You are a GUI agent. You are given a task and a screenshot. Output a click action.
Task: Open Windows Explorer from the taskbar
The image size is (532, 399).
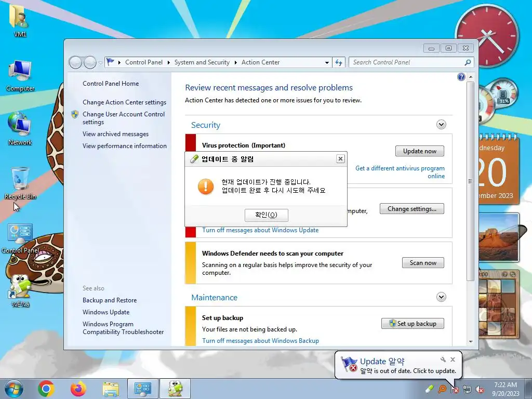[x=111, y=389]
